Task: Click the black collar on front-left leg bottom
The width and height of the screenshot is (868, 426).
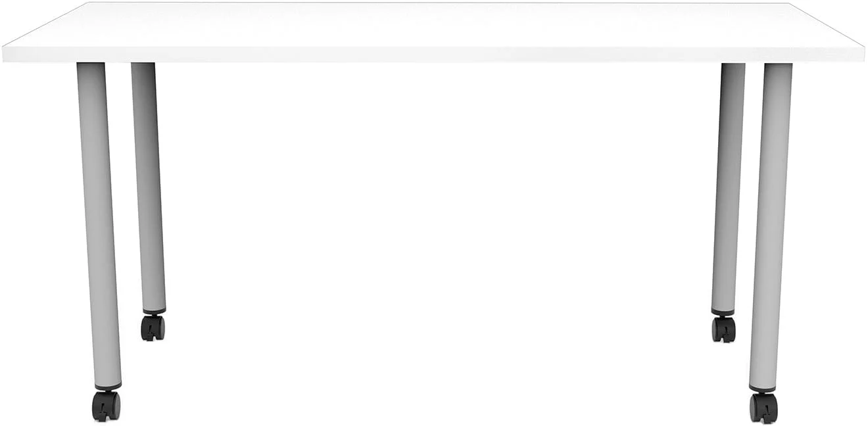Action: point(108,387)
